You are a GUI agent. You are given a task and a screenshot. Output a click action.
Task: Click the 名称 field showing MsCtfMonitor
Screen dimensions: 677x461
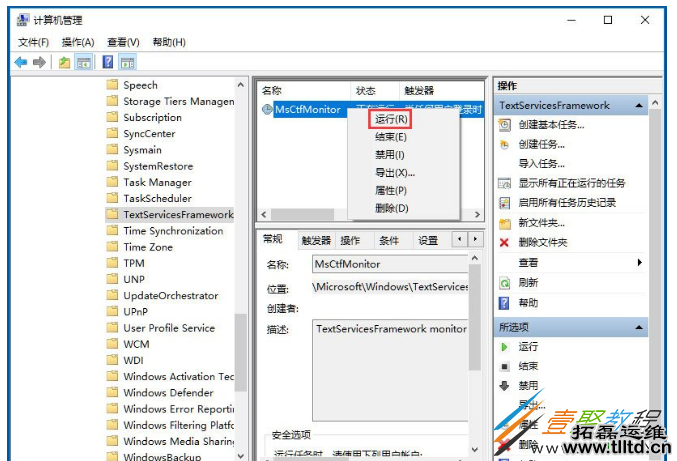coord(390,264)
